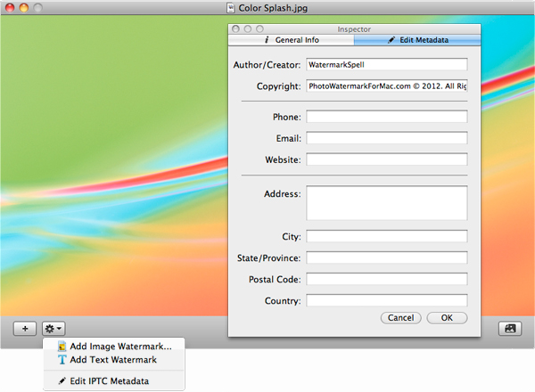Image resolution: width=535 pixels, height=392 pixels.
Task: Click the OK button in Inspector
Action: click(447, 318)
